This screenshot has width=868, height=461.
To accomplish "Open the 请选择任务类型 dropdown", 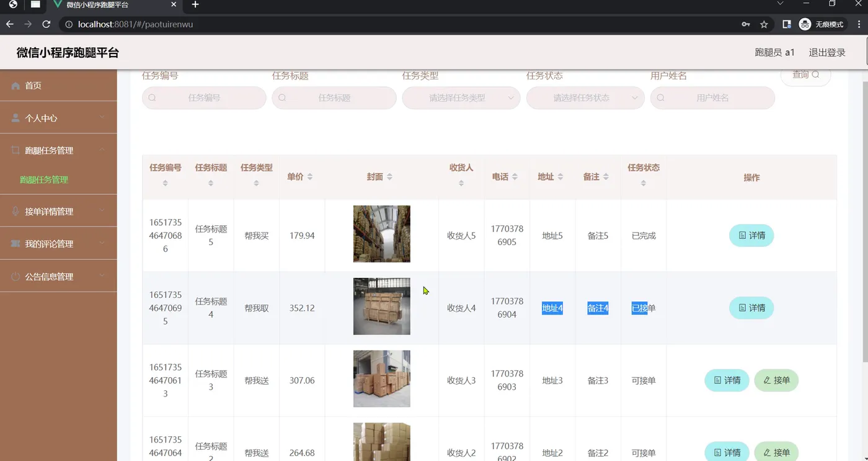I will pyautogui.click(x=461, y=97).
